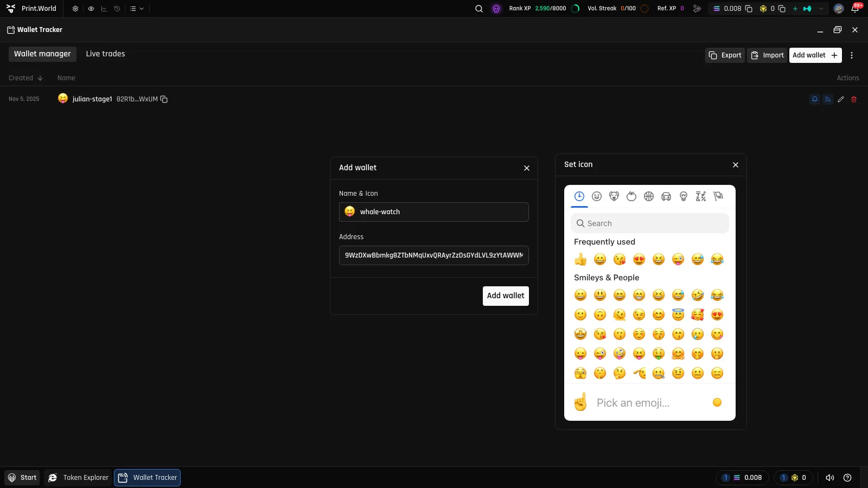This screenshot has width=868, height=488.
Task: Pick the rolling on floor laughing emoji
Action: (698, 295)
